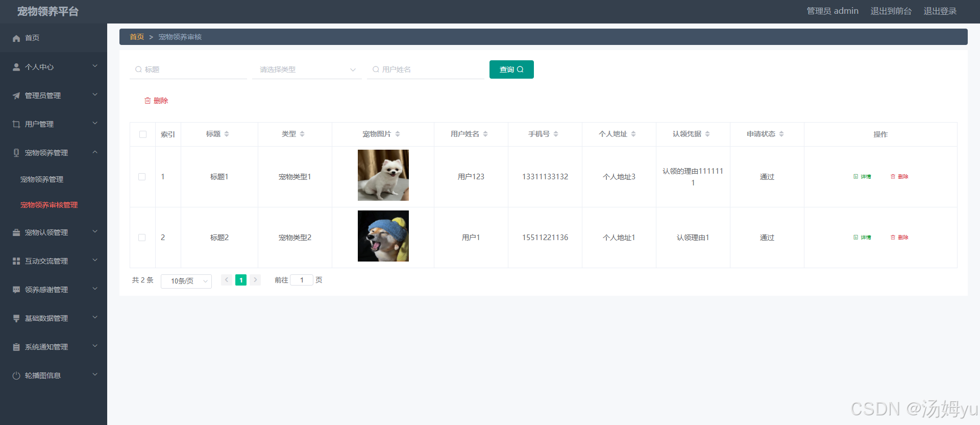This screenshot has width=980, height=425.
Task: Click the paper-plane icon for 管理员管理
Action: coord(16,96)
